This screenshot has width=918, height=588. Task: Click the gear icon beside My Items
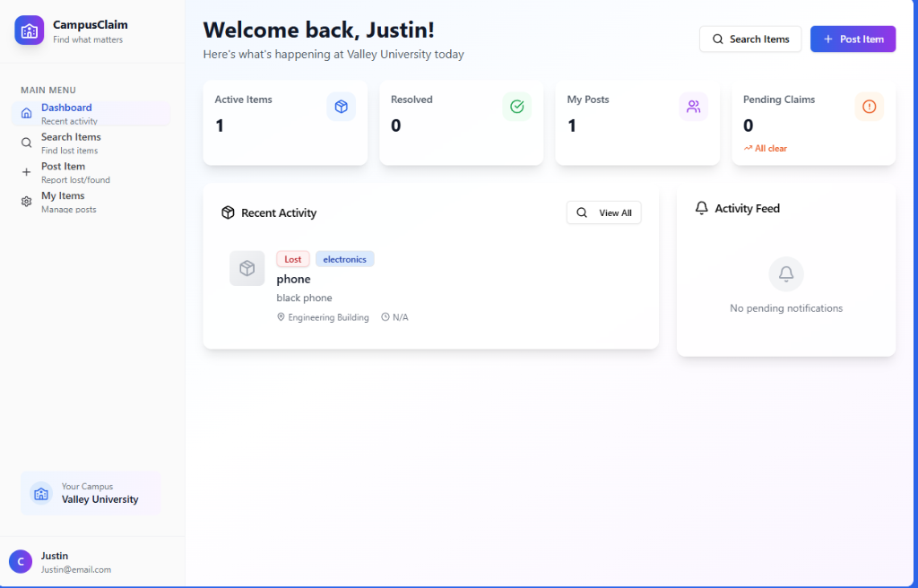click(26, 202)
